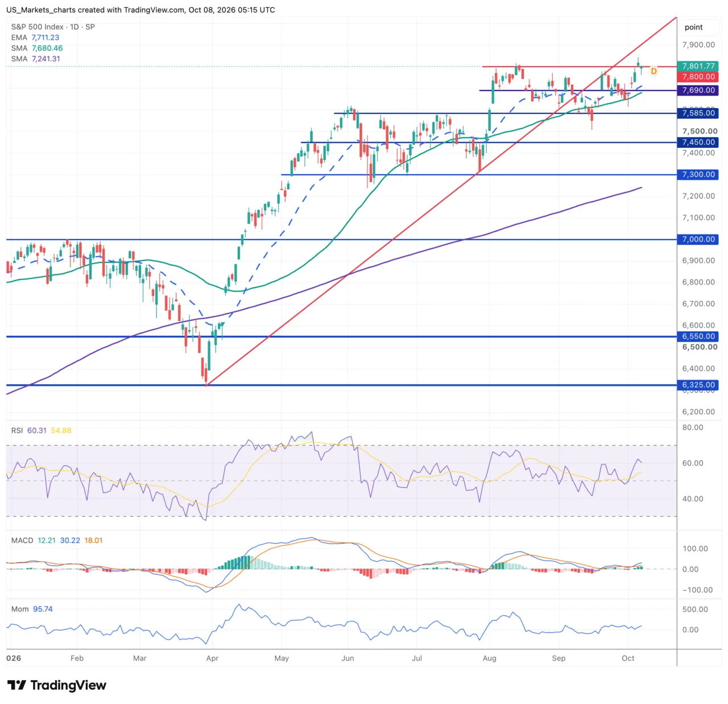Click the red 7,800.00 price level label

(x=698, y=77)
